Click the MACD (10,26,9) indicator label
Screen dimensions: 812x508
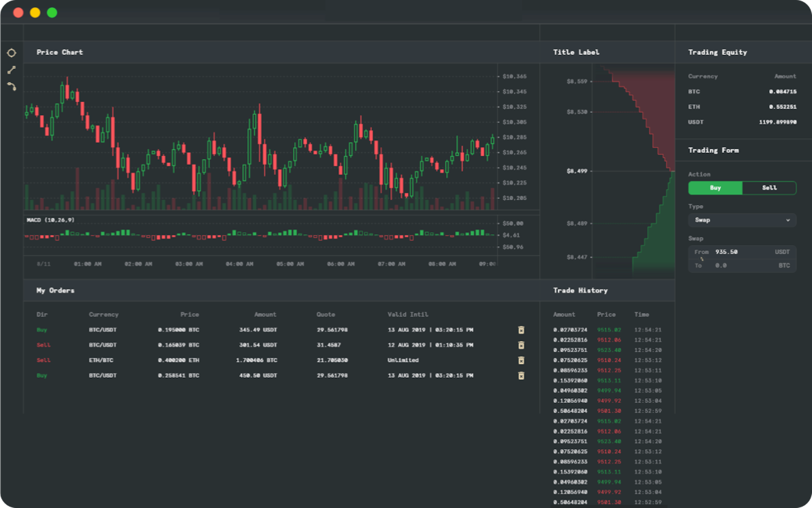pyautogui.click(x=50, y=220)
